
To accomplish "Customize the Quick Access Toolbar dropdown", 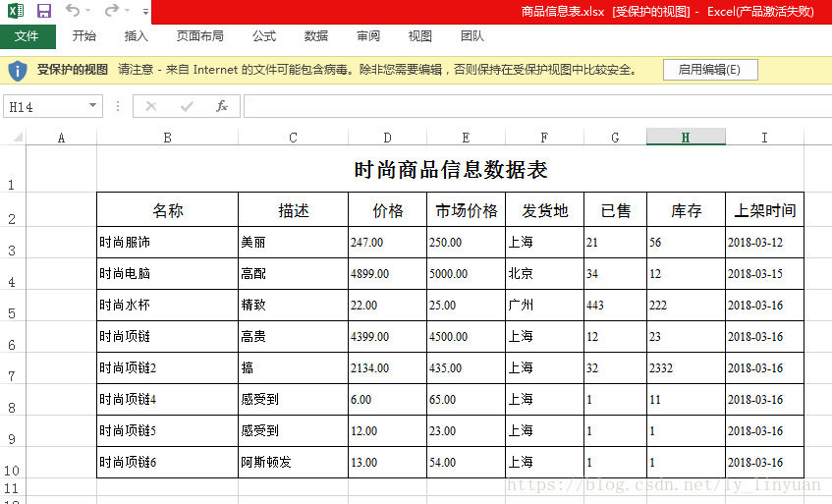I will [146, 11].
